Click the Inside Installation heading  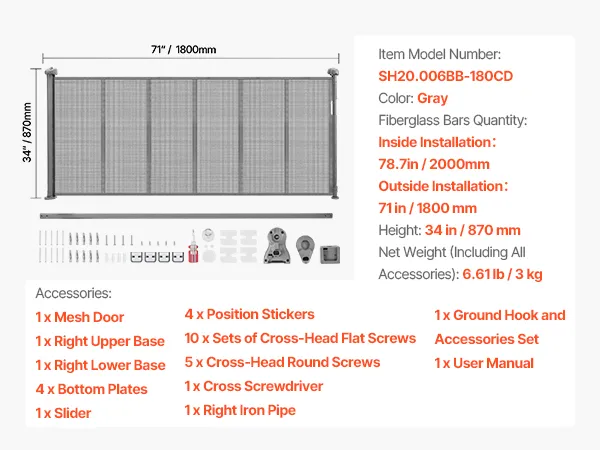[437, 142]
